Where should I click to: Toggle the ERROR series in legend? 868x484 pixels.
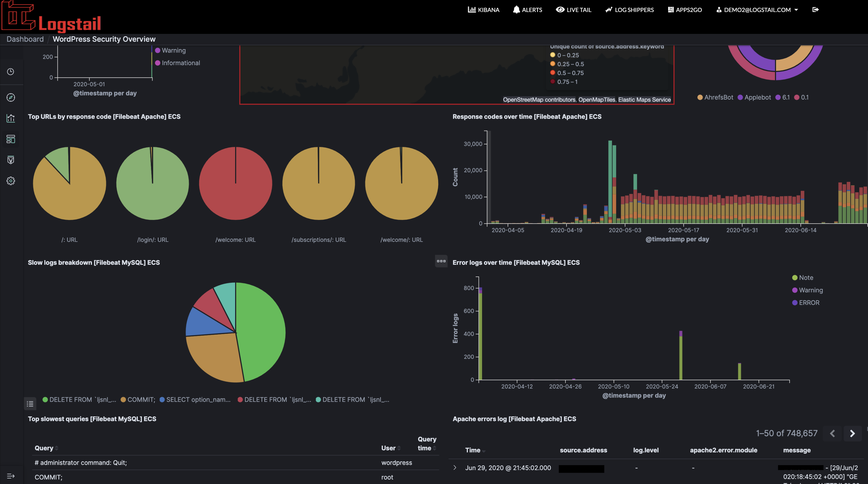809,303
